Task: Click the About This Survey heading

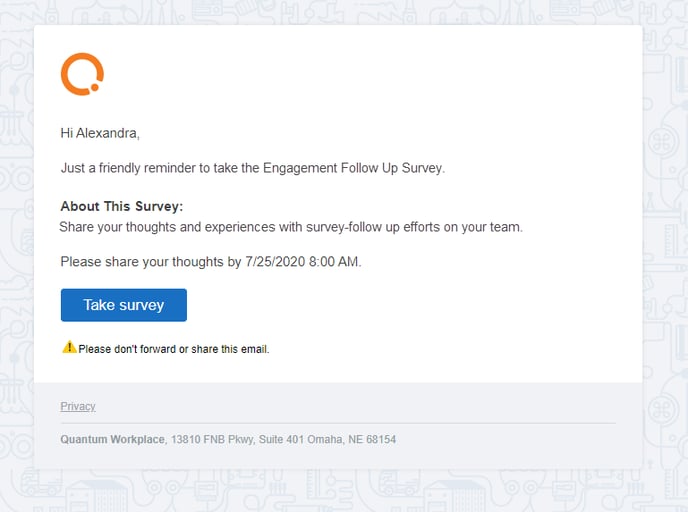Action: 122,206
